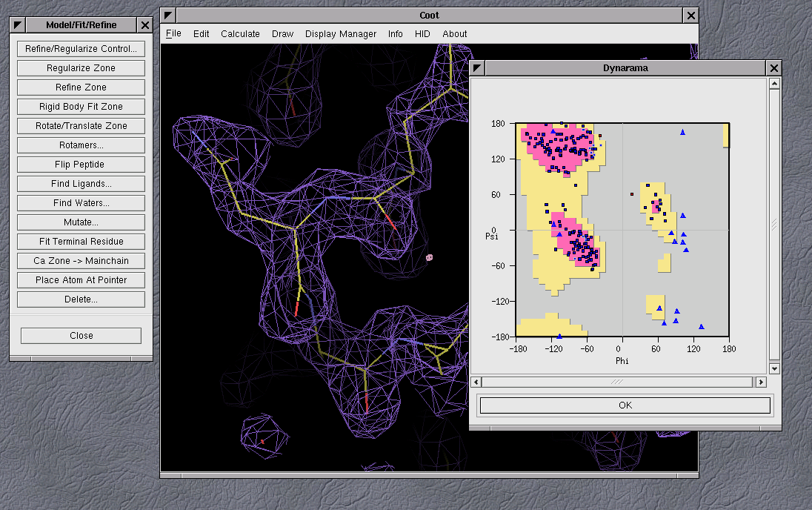Click right arrow of Dynarama horizontal scrollbar
Viewport: 812px width, 510px height.
coord(760,382)
